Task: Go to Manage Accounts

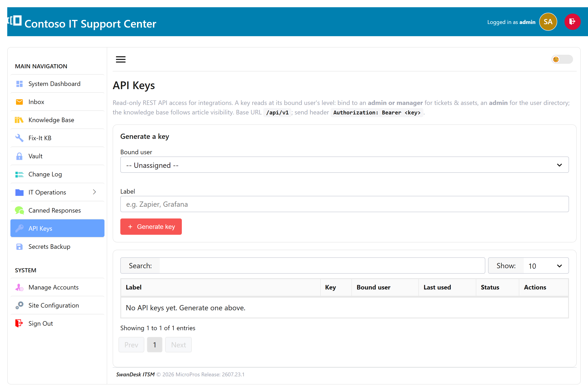Action: pyautogui.click(x=57, y=287)
